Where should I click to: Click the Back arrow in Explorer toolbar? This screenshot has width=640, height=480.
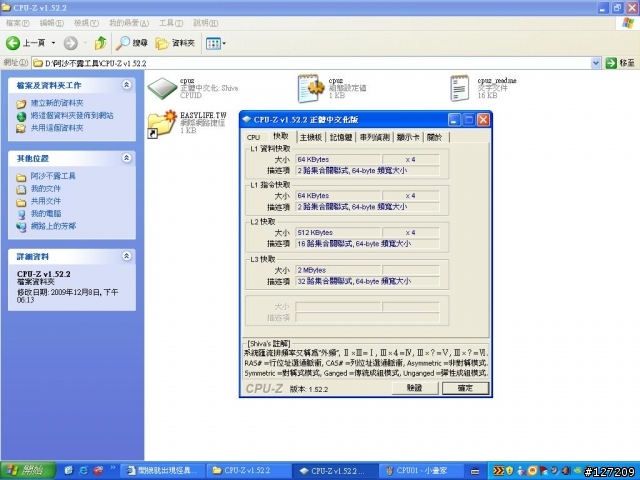point(13,43)
